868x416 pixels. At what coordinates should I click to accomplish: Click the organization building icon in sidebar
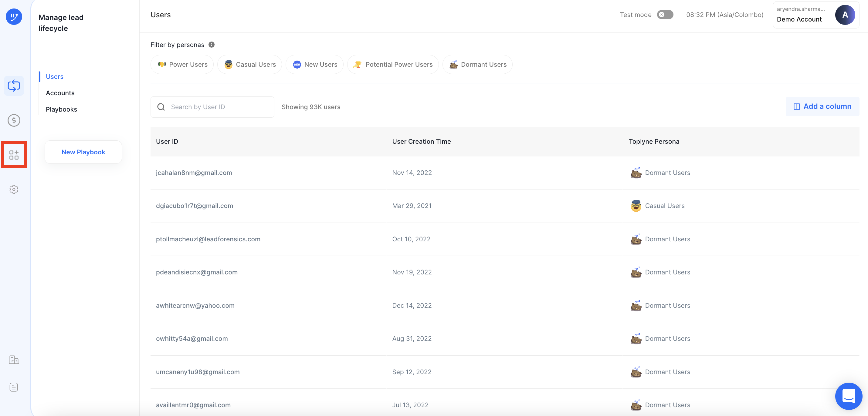14,360
